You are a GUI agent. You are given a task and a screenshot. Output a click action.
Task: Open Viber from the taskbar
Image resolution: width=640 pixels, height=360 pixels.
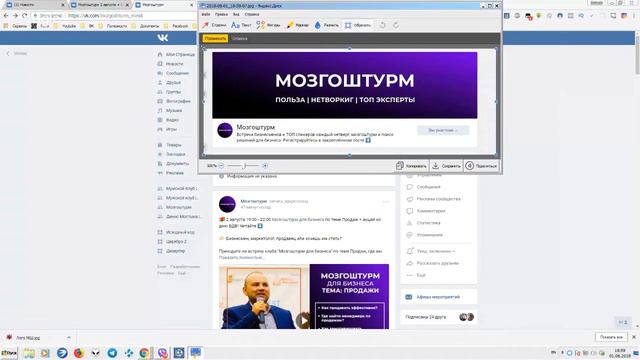click(162, 353)
